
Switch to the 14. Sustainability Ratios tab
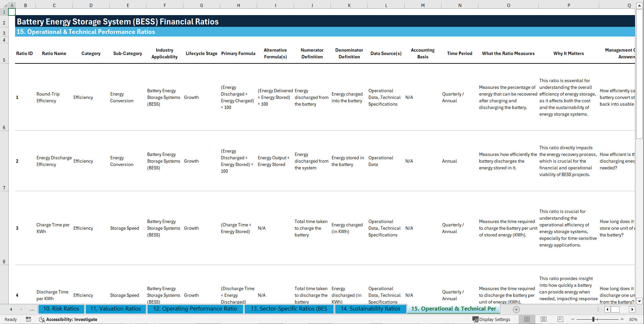click(370, 309)
